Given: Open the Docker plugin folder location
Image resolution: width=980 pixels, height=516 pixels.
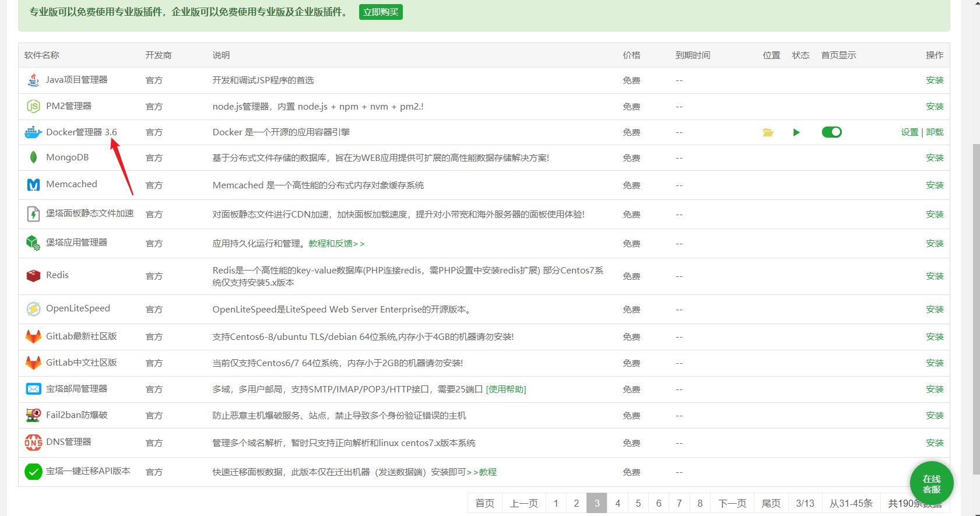Looking at the screenshot, I should [768, 132].
